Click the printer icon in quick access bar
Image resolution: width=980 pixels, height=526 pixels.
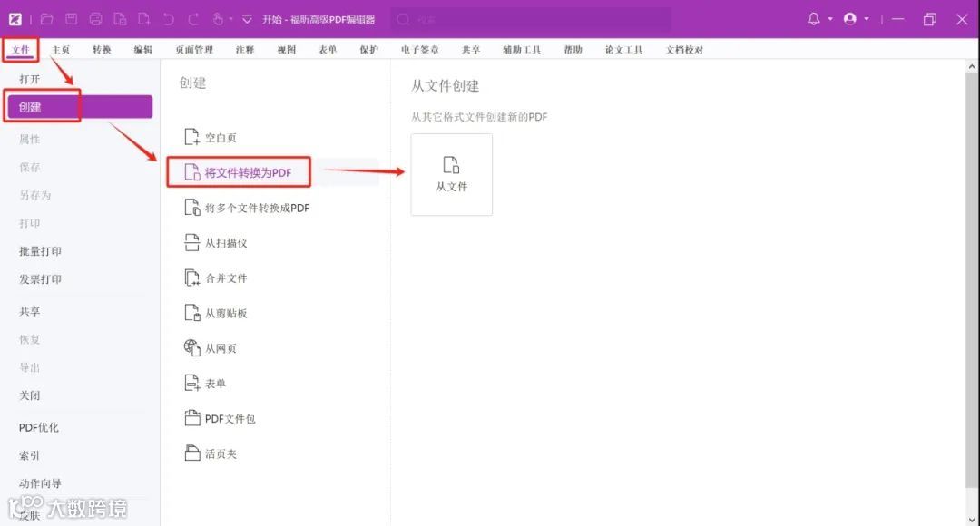(95, 19)
